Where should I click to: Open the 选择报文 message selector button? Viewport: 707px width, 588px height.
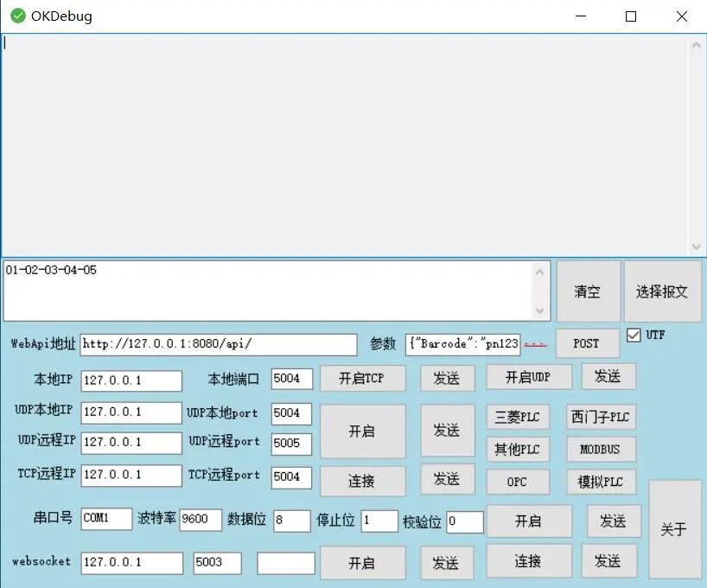tap(662, 291)
